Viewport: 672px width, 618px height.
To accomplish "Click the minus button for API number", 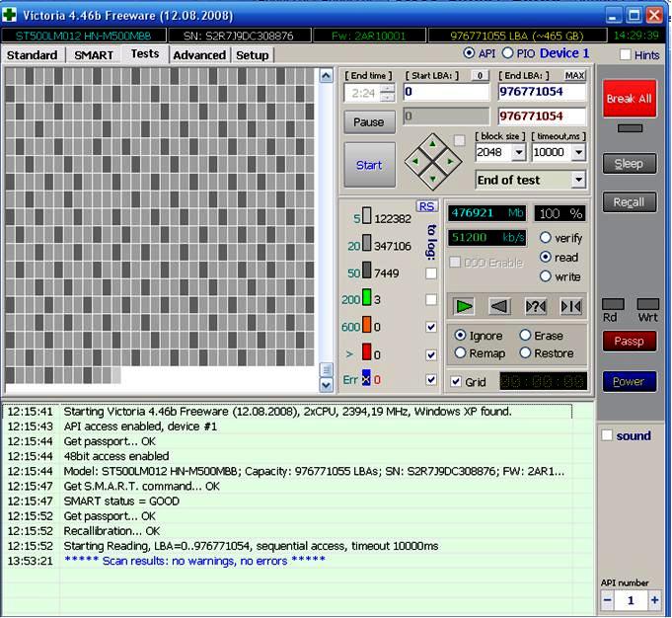I will pyautogui.click(x=607, y=600).
